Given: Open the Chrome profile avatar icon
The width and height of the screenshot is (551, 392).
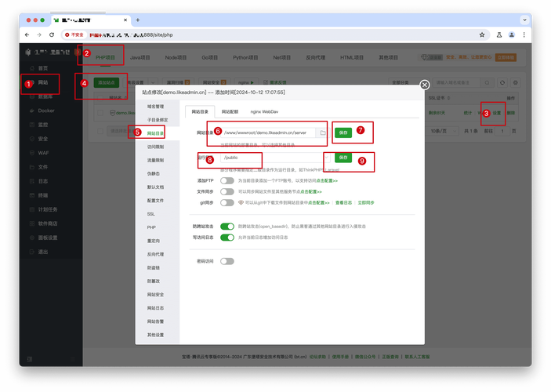Looking at the screenshot, I should (x=511, y=35).
